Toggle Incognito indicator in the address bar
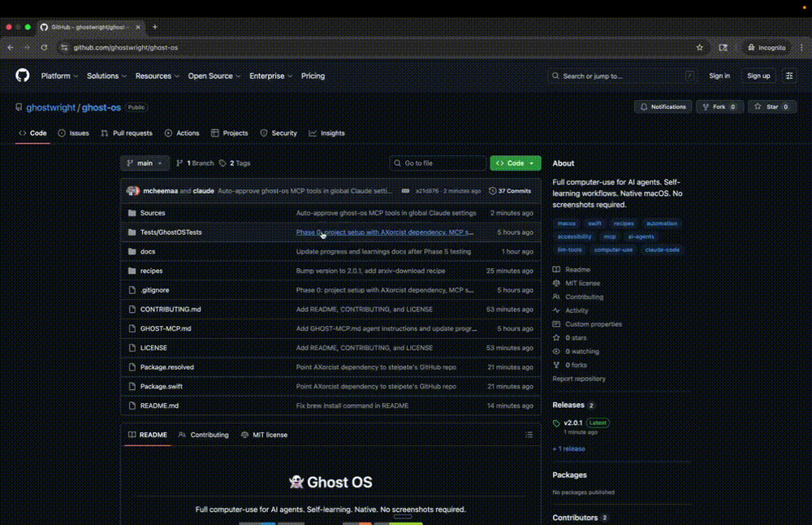This screenshot has width=812, height=525. (764, 47)
